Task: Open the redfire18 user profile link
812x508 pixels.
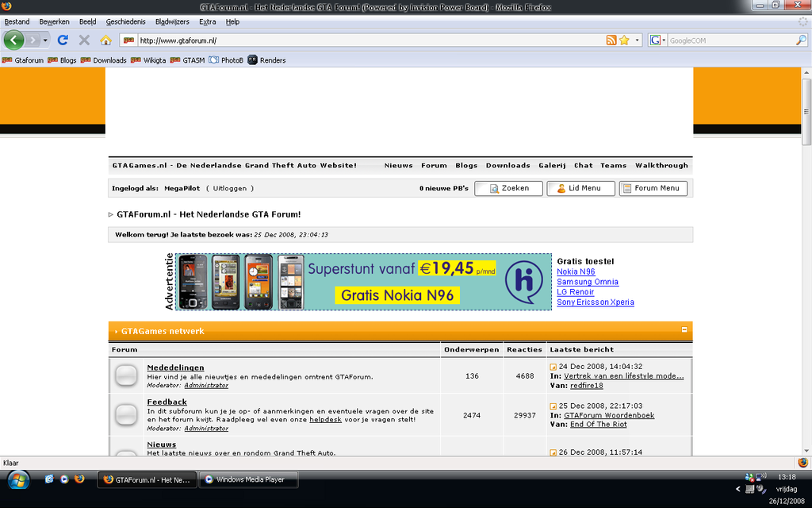Action: 587,386
